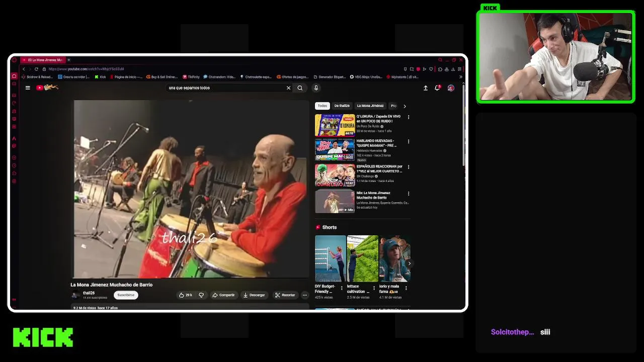644x362 pixels.
Task: Open the Buy & Sell Online bookmark
Action: click(x=162, y=77)
